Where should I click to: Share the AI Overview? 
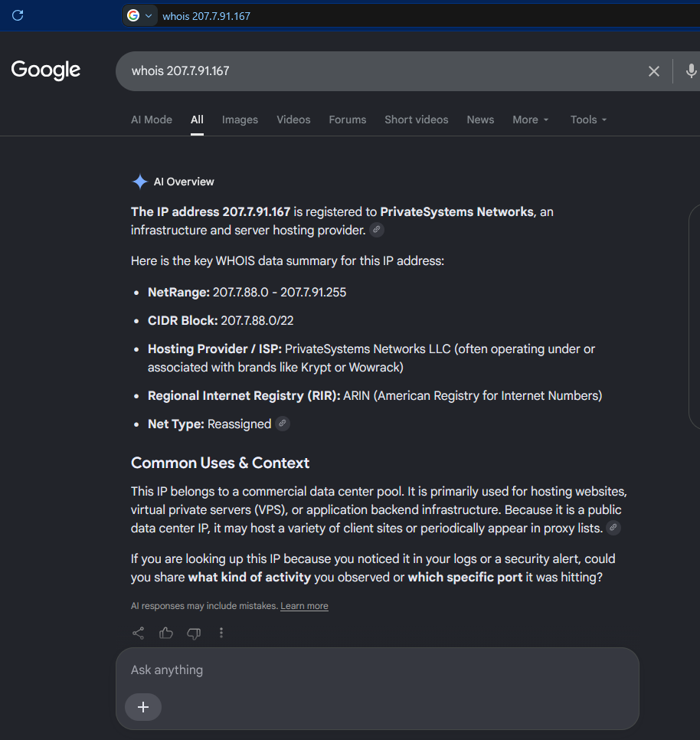coord(138,633)
